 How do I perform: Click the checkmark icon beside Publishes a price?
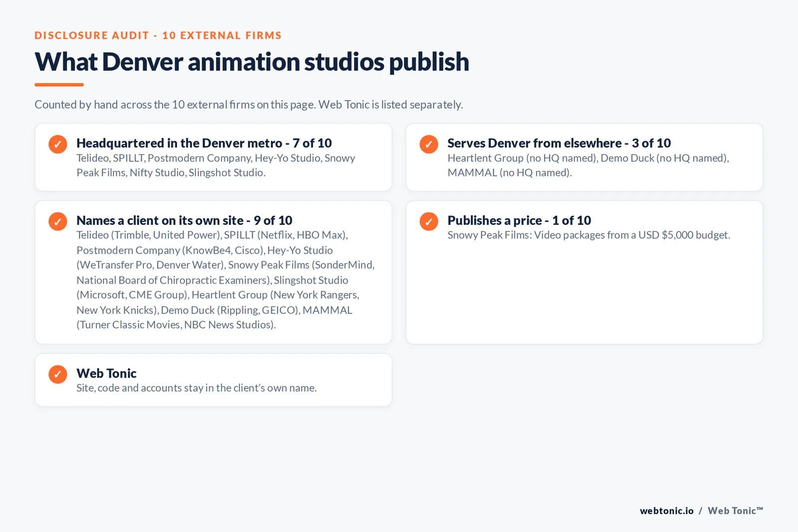click(x=429, y=221)
